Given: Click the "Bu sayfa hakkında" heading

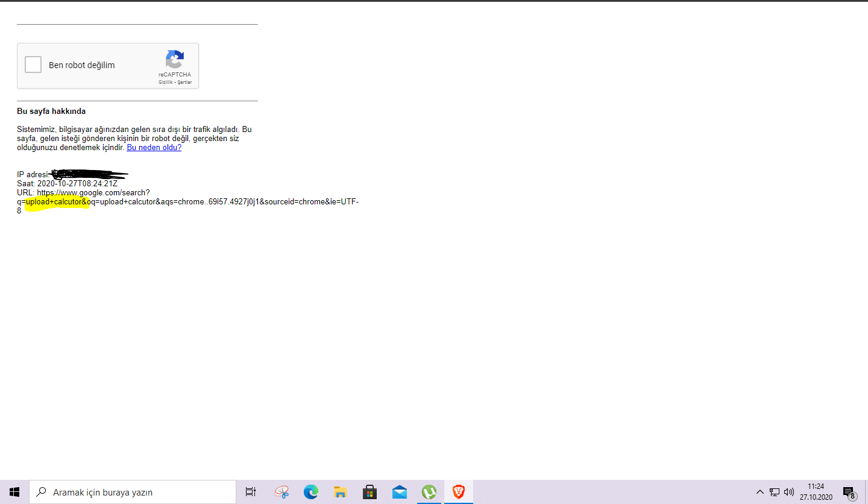Looking at the screenshot, I should 51,112.
